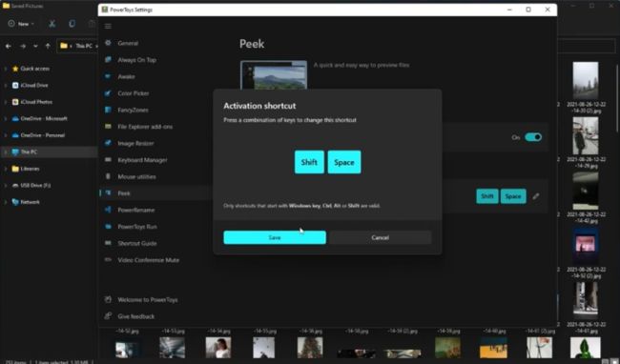620x364 pixels.
Task: Click the Explorer vertical scrollbar
Action: 618,99
